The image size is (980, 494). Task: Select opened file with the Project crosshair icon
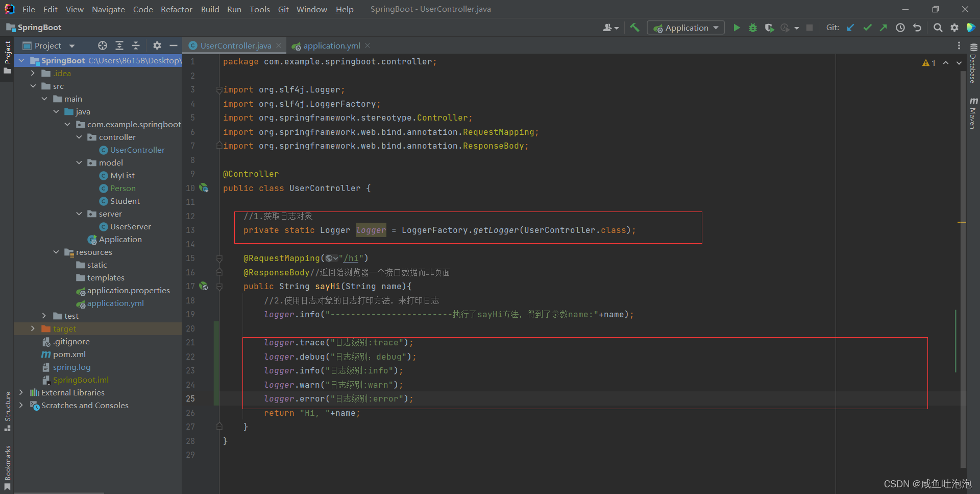tap(103, 45)
